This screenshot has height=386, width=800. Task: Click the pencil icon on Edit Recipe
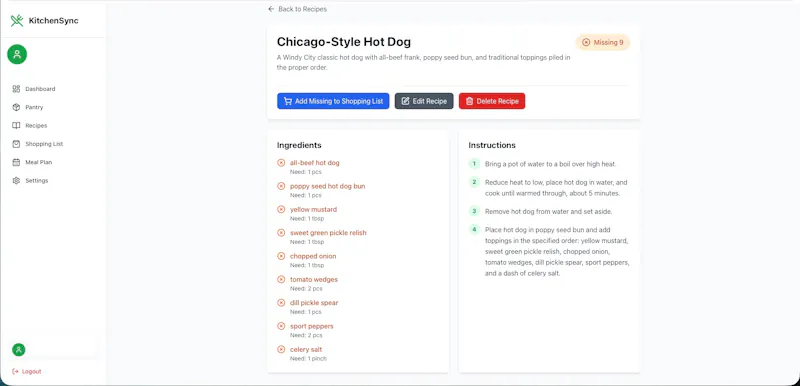tap(406, 101)
